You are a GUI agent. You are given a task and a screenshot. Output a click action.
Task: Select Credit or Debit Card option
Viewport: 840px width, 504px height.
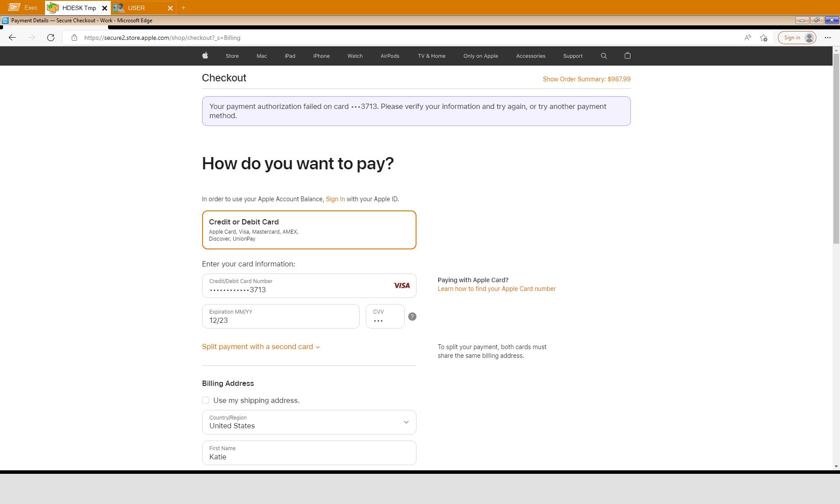[x=309, y=230]
